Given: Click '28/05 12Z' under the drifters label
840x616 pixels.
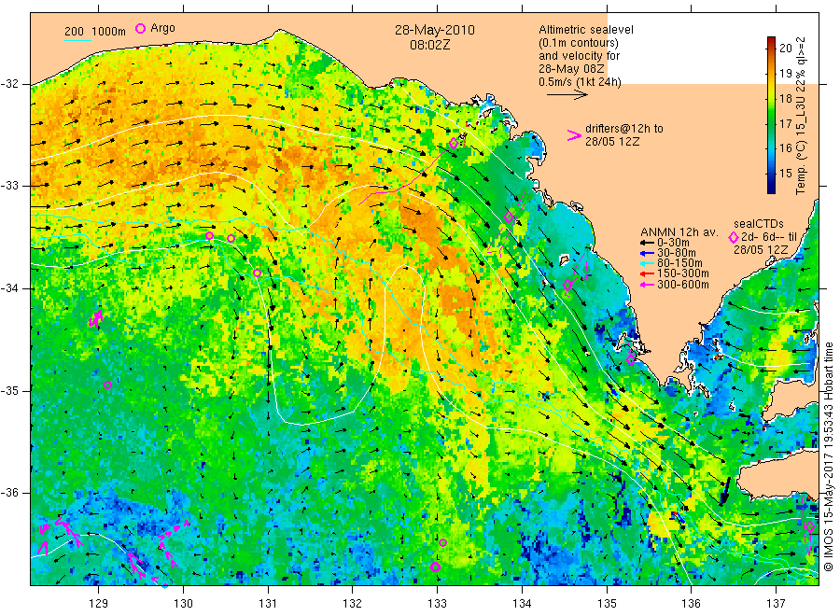Looking at the screenshot, I should click(x=611, y=142).
